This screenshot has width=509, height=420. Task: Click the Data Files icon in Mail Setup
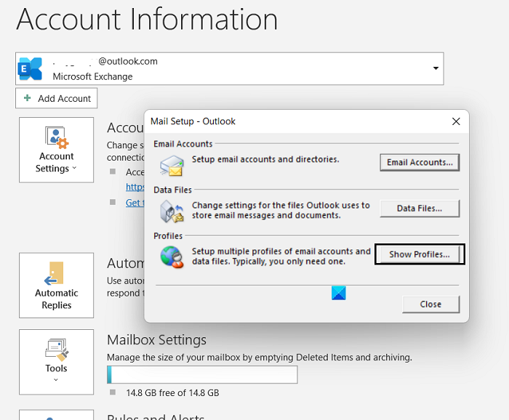[172, 211]
